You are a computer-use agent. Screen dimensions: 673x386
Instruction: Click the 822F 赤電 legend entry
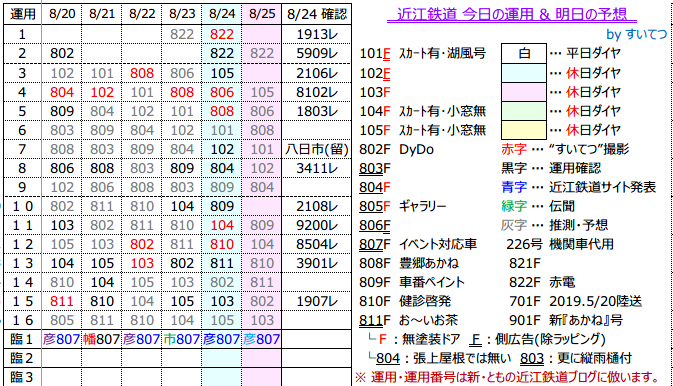[542, 282]
